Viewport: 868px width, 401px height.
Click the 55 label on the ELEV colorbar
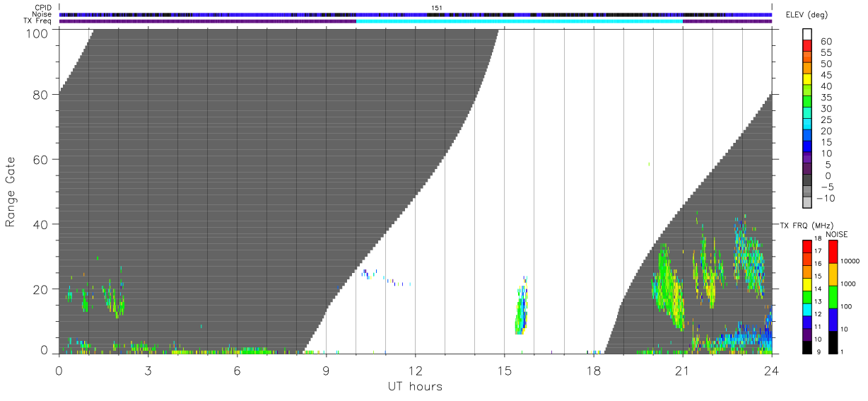[826, 53]
